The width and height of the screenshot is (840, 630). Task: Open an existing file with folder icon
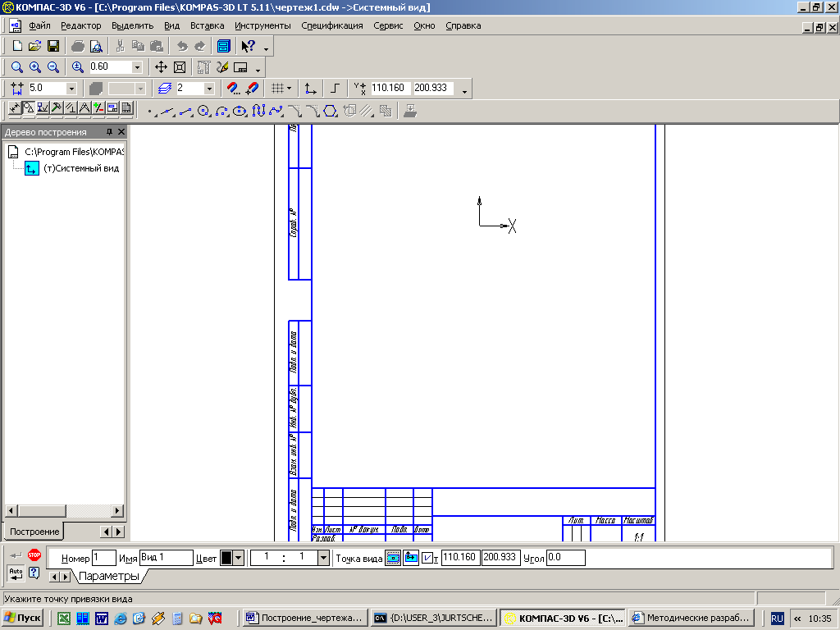(x=34, y=47)
